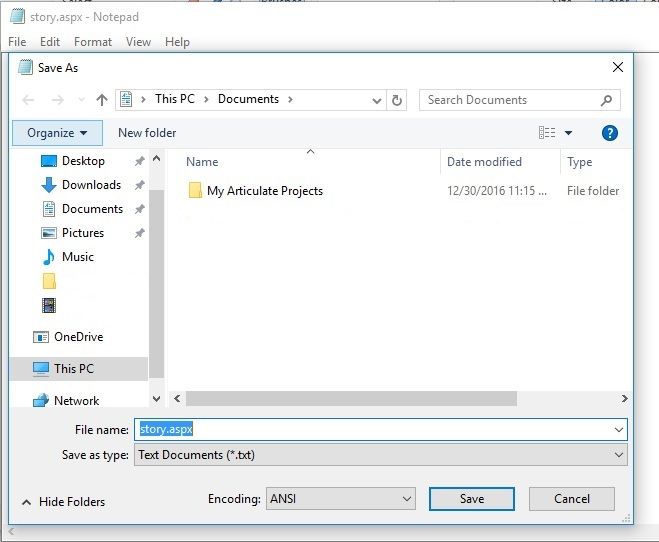Unpin Desktop using its pin icon
Image resolution: width=659 pixels, height=542 pixels.
(140, 161)
